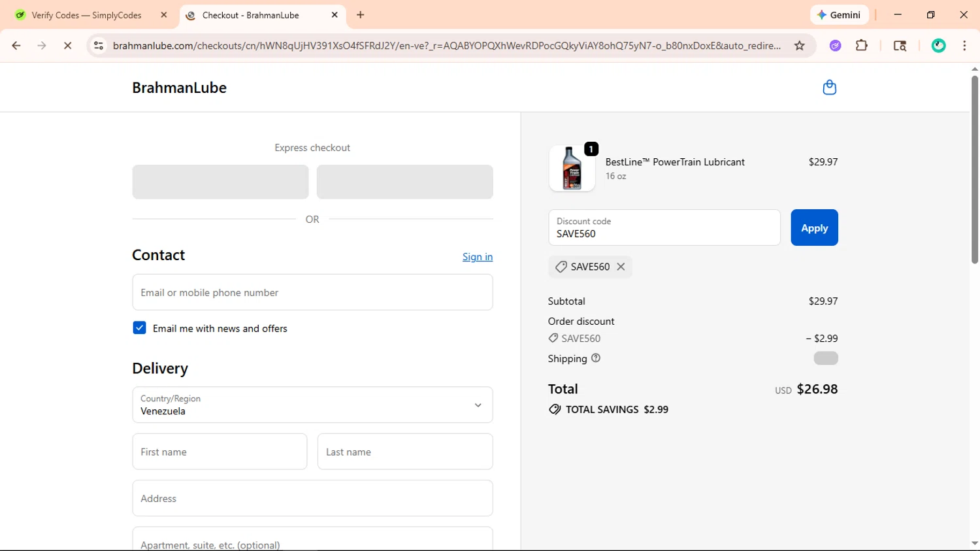Open Gemini in Chrome
980x551 pixels.
(840, 15)
